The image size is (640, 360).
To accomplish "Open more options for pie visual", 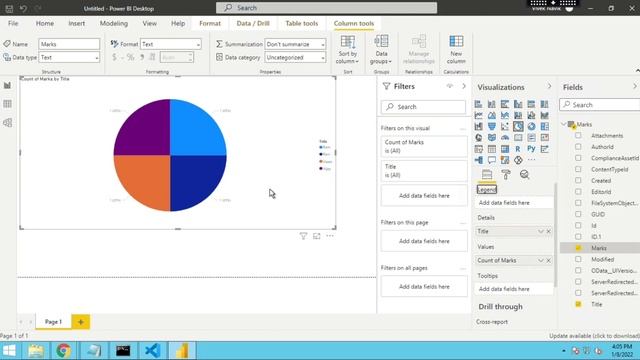I will pos(330,236).
